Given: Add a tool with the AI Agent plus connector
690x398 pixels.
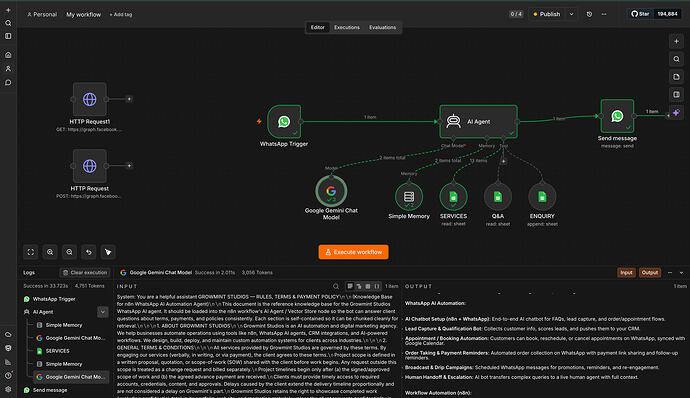Looking at the screenshot, I should click(x=503, y=161).
